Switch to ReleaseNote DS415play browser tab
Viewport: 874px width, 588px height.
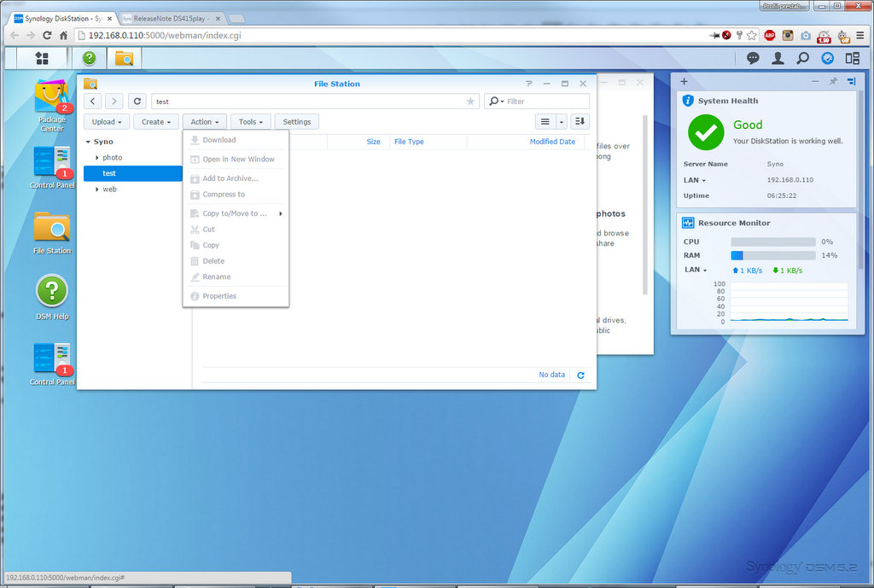click(171, 19)
